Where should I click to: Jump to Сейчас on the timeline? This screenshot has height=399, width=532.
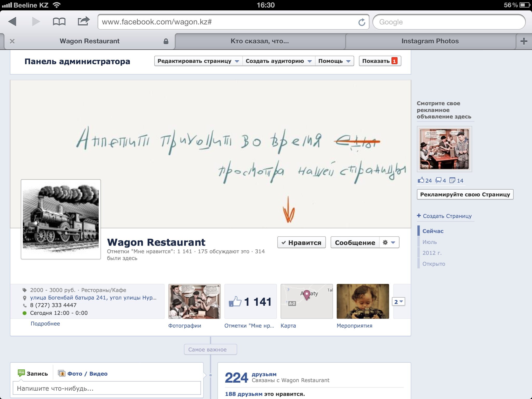433,231
